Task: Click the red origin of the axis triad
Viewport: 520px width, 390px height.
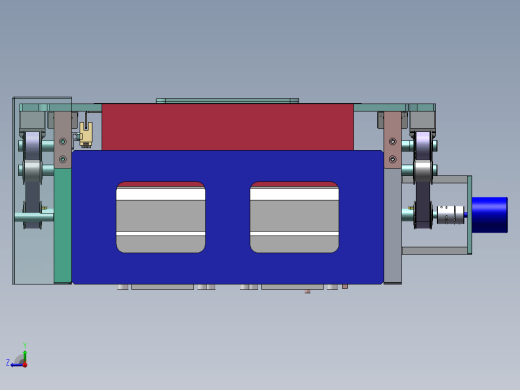Action: [25, 365]
